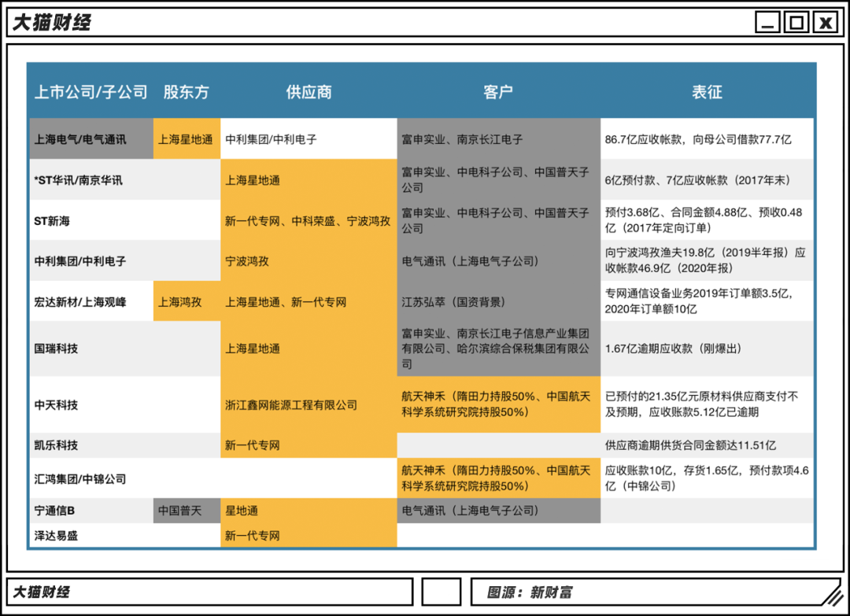
Task: Click the maximize square icon
Action: coord(796,23)
